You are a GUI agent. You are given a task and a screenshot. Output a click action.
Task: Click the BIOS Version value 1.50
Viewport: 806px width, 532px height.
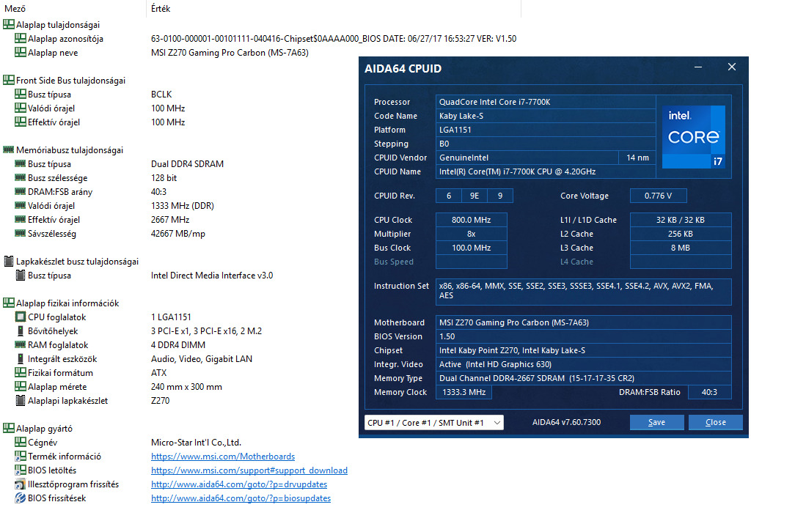tap(584, 336)
